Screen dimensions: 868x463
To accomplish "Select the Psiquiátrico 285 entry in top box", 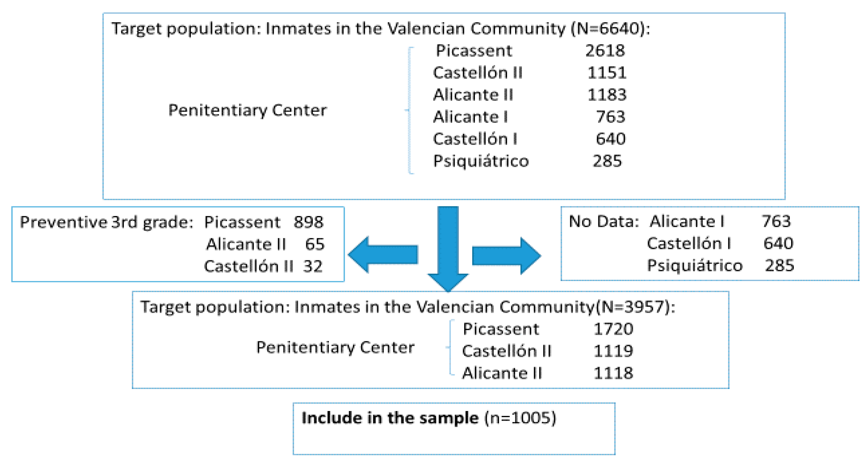I will pos(528,161).
